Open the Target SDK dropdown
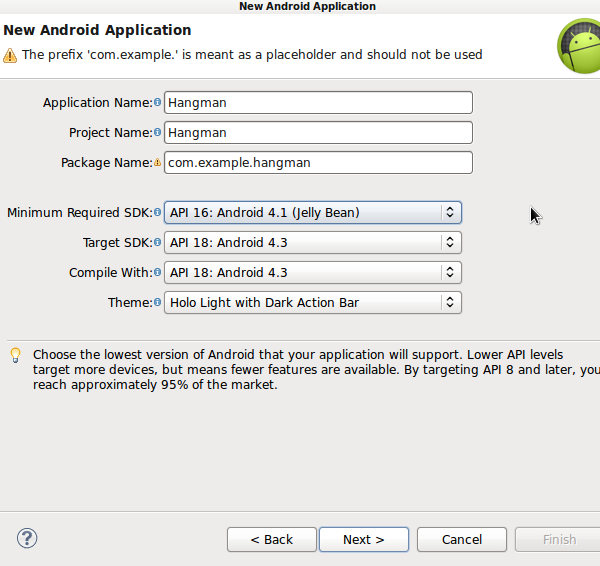600x566 pixels. tap(313, 242)
